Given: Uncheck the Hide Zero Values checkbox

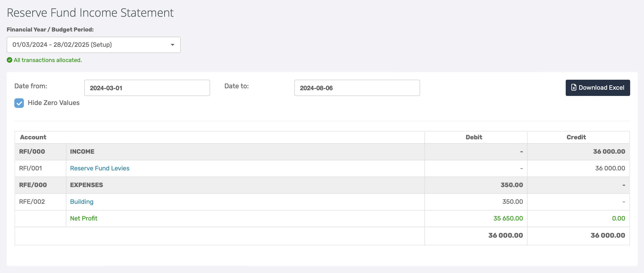Looking at the screenshot, I should (19, 103).
